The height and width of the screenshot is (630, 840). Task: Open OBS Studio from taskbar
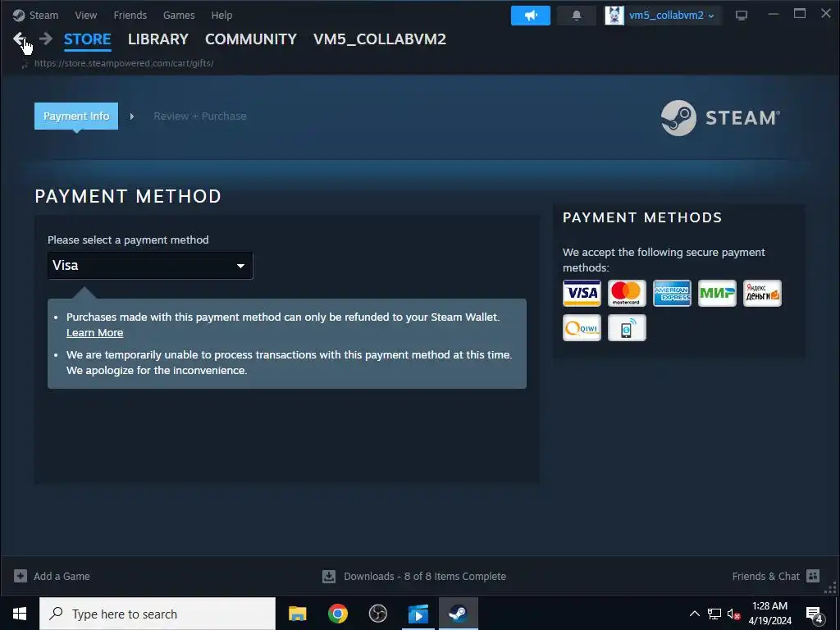pyautogui.click(x=377, y=614)
